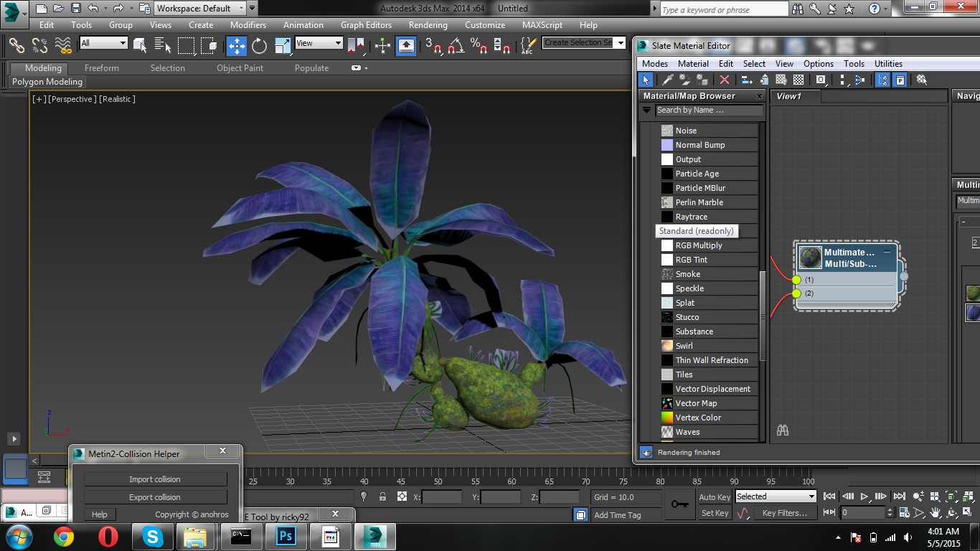Toggle Parameter Editor button in Slate toolbar
The width and height of the screenshot is (980, 551).
900,80
